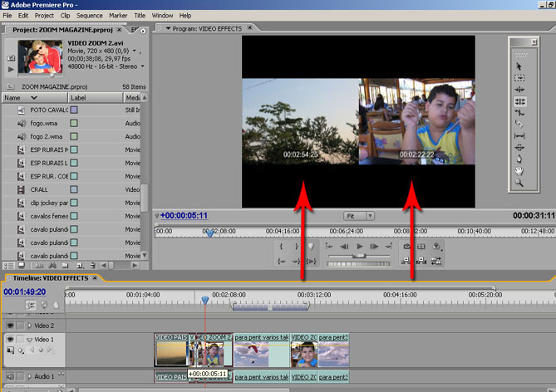Mute Audio 1 track speaker toggle

click(x=10, y=377)
